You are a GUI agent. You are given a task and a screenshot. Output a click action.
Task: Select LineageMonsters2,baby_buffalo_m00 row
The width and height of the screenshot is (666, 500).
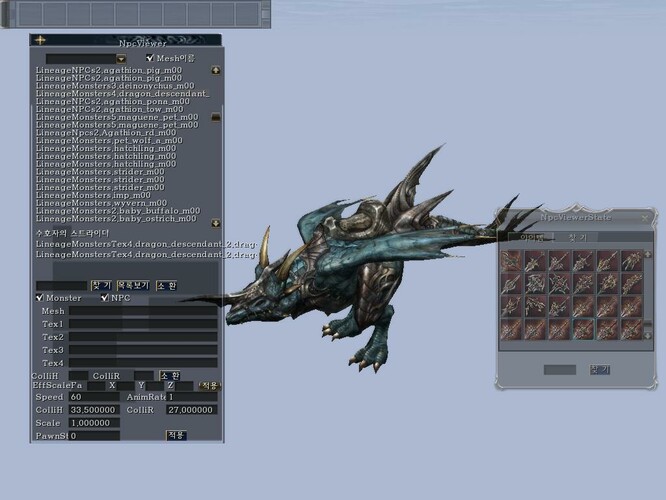point(118,211)
